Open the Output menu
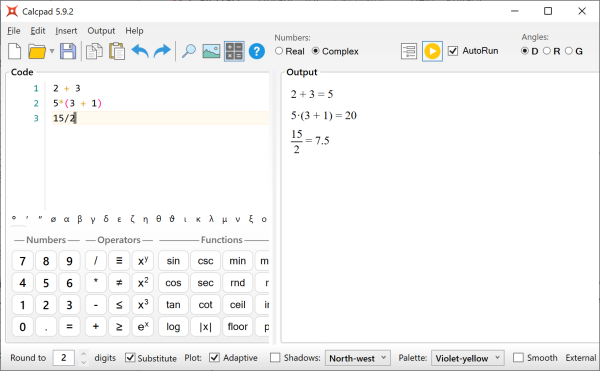This screenshot has height=371, width=600. point(101,31)
